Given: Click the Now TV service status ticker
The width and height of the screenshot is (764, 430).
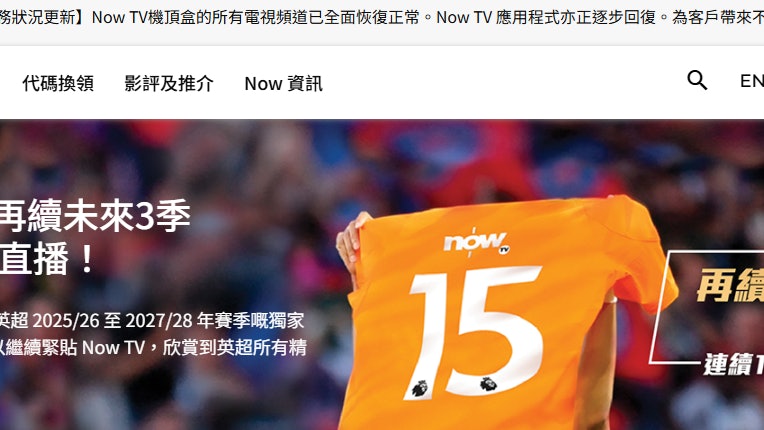Looking at the screenshot, I should pos(382,18).
